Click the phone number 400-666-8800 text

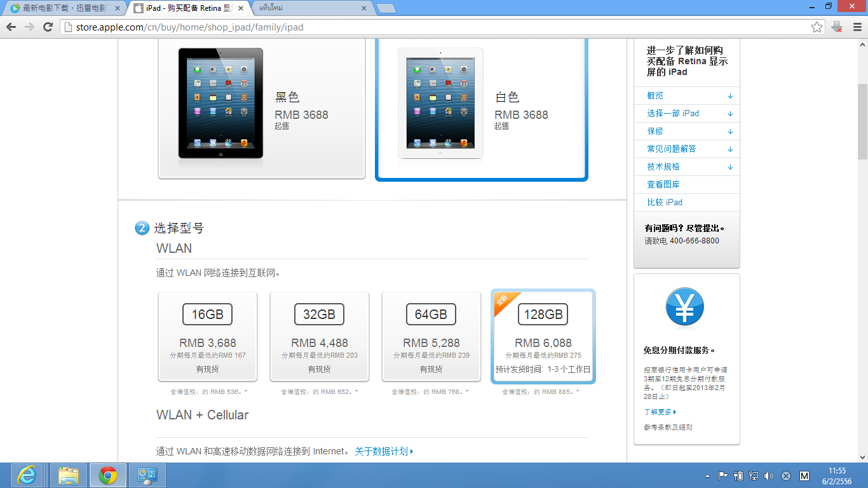click(695, 241)
